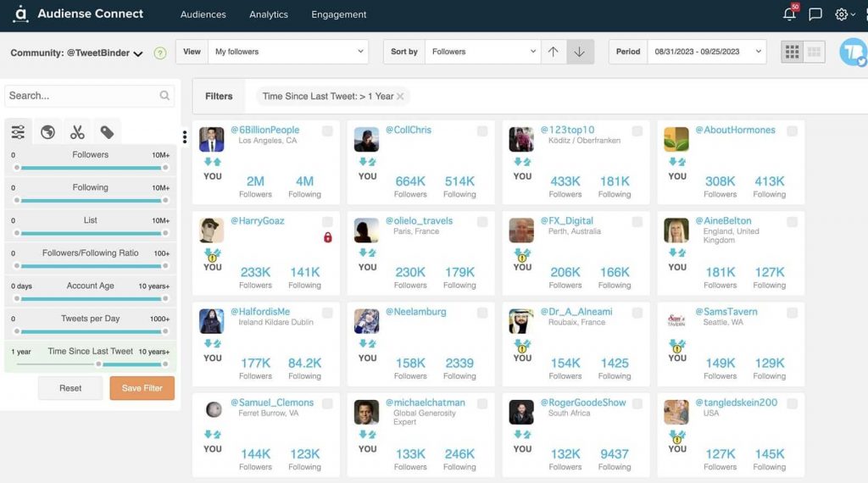The width and height of the screenshot is (868, 483).
Task: Click the search magnifier icon
Action: coord(164,95)
